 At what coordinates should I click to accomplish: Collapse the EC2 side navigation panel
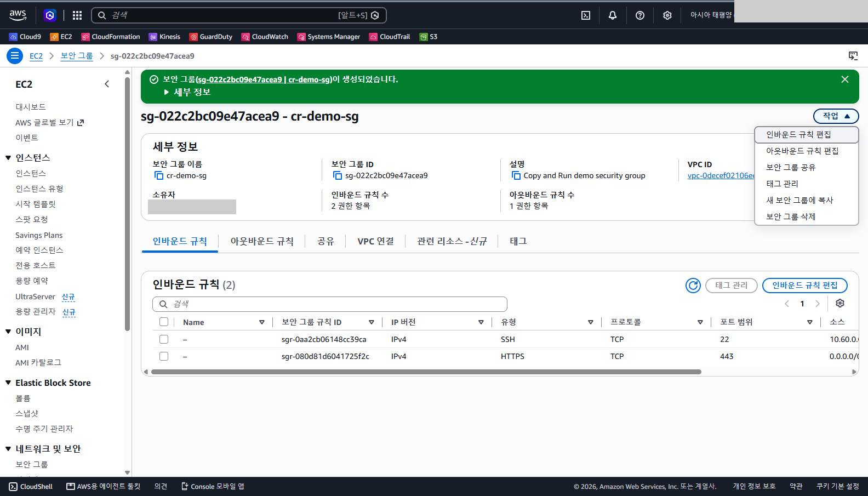pos(107,84)
